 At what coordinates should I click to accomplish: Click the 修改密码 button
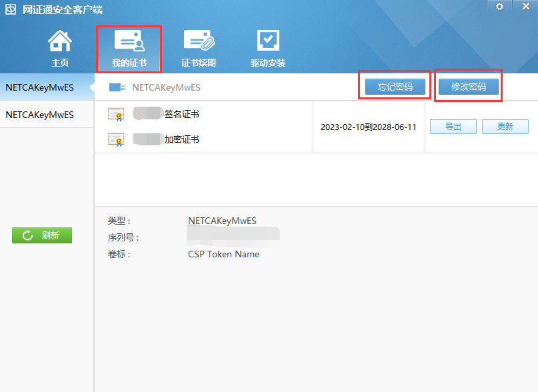tap(469, 87)
